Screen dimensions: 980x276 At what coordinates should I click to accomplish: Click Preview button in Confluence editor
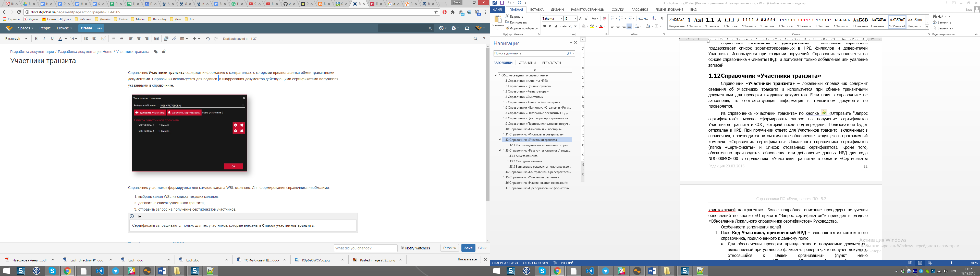click(x=449, y=248)
